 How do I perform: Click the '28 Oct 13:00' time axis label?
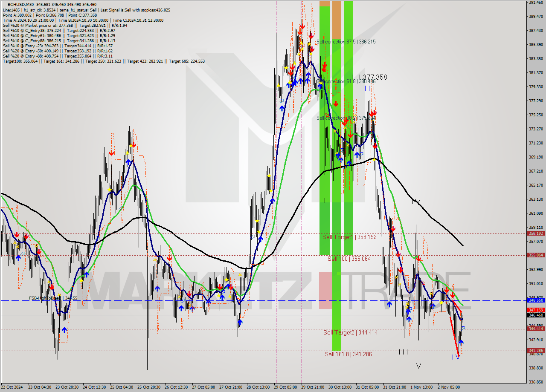pyautogui.click(x=258, y=387)
